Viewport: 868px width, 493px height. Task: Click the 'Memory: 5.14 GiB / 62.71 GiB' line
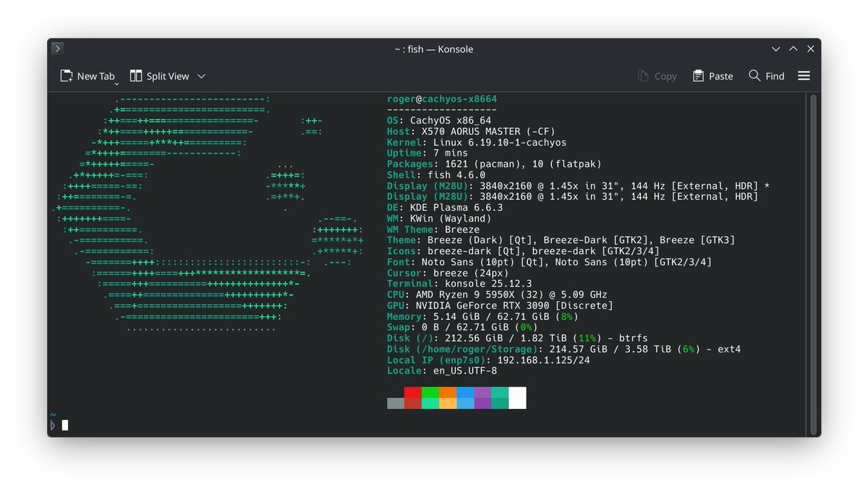click(482, 317)
